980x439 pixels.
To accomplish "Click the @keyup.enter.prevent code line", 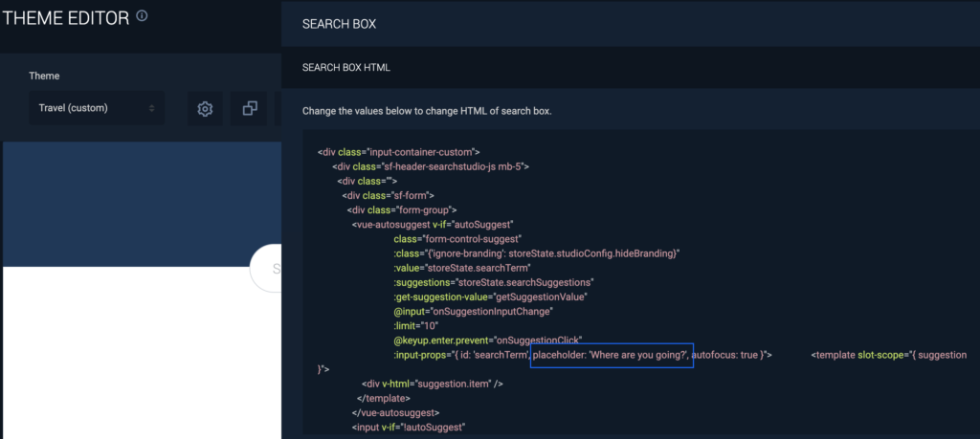I will point(487,340).
